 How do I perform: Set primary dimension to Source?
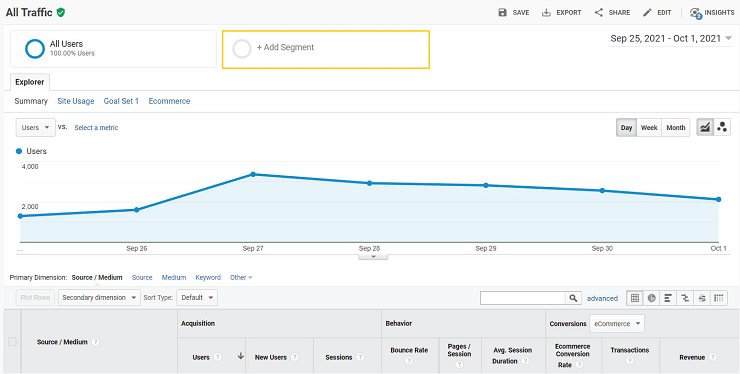142,278
